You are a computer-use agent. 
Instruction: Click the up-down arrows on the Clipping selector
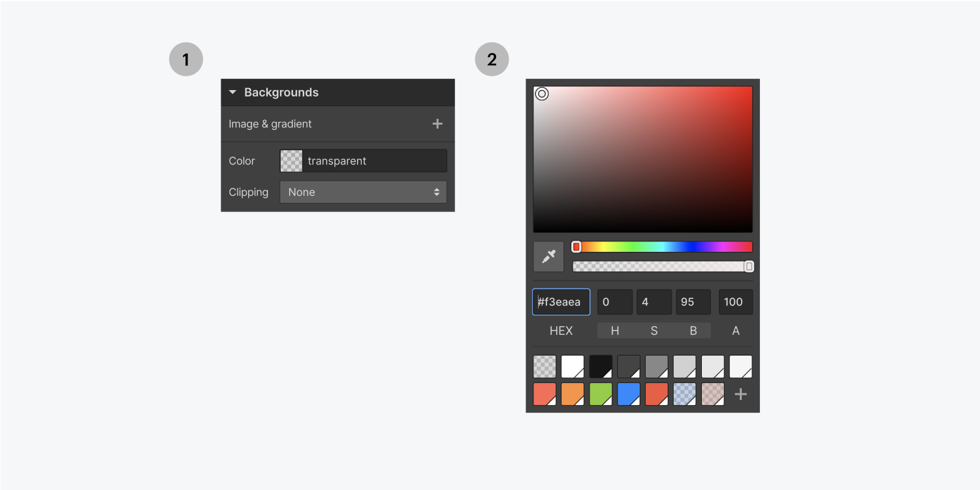(x=436, y=192)
